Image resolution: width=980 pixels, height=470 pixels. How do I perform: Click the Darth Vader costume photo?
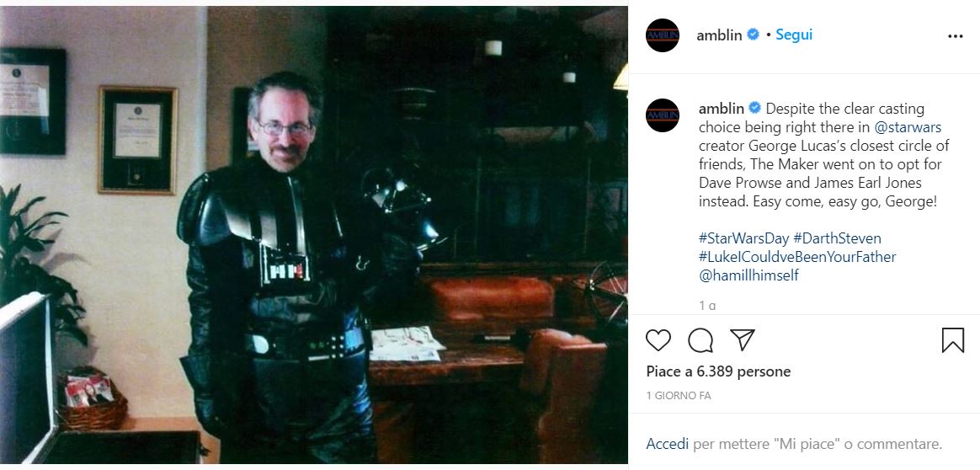(x=314, y=235)
